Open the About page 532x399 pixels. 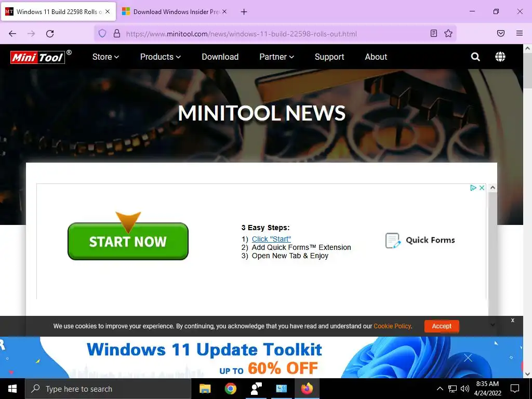tap(376, 57)
